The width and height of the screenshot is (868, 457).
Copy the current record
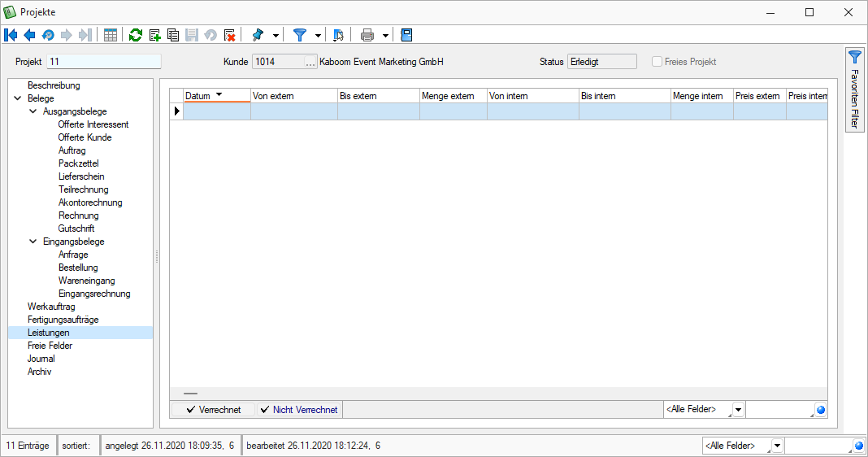pos(173,36)
